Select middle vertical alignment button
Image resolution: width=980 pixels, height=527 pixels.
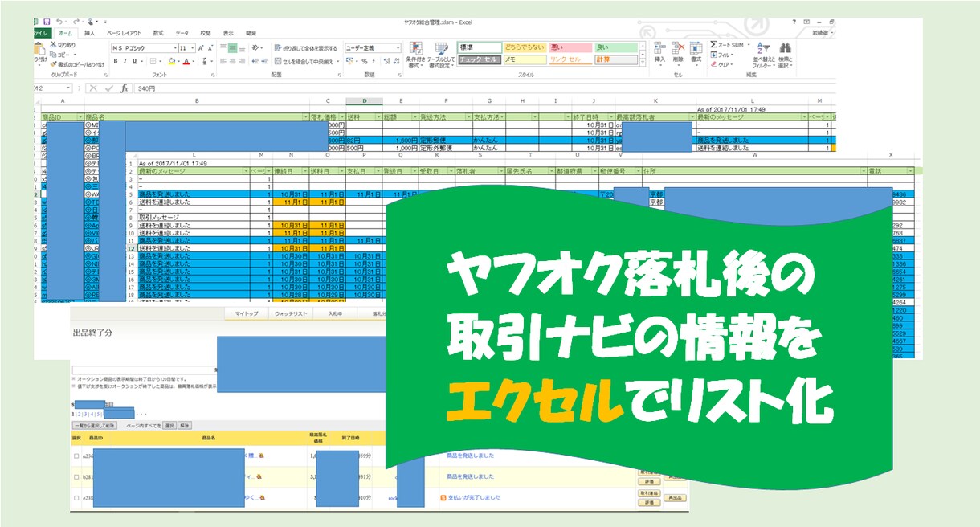pos(233,48)
